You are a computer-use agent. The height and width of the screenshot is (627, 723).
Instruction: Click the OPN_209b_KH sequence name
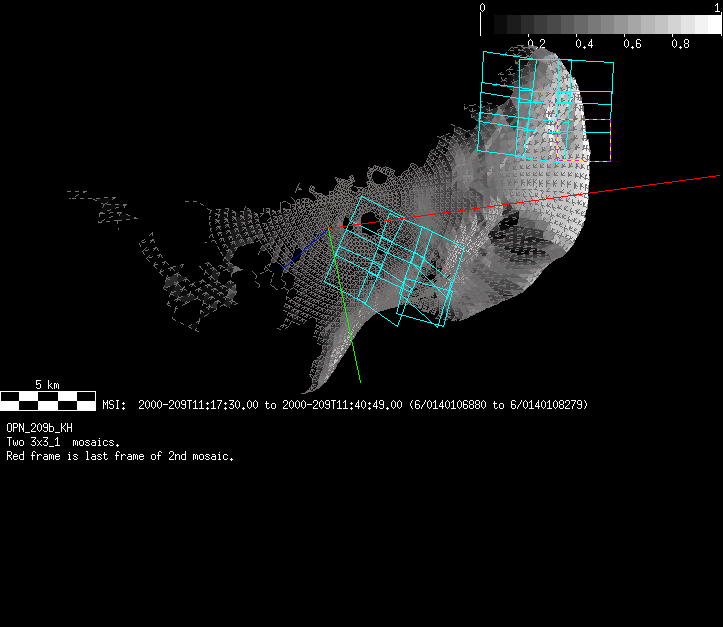tap(39, 427)
